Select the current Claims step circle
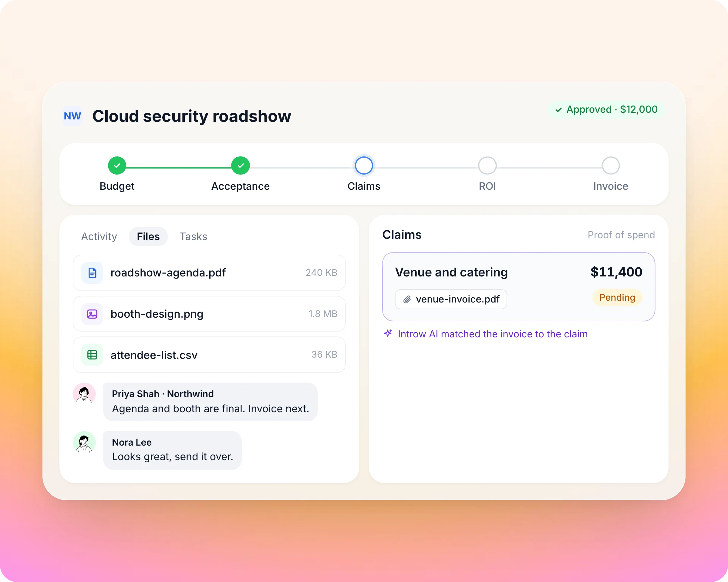The height and width of the screenshot is (582, 728). (364, 166)
